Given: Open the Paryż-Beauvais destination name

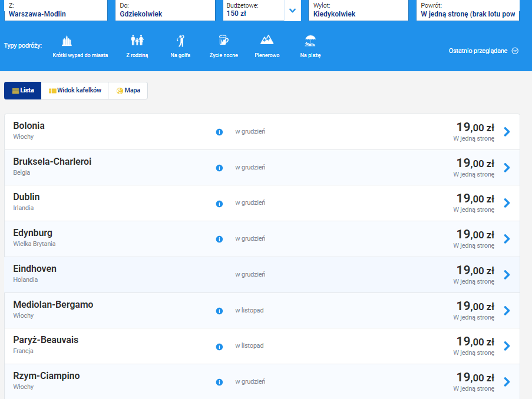Looking at the screenshot, I should pyautogui.click(x=45, y=340).
